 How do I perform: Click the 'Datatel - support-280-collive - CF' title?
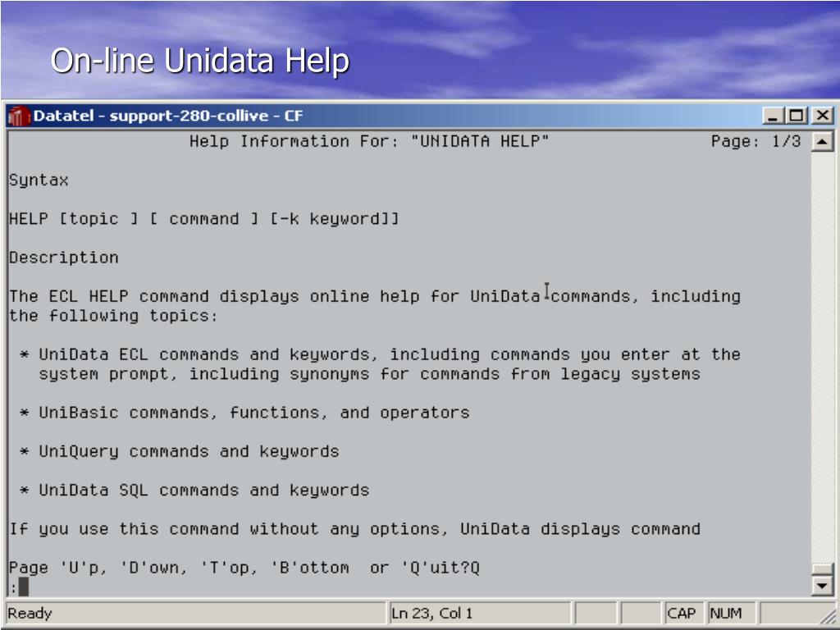168,116
